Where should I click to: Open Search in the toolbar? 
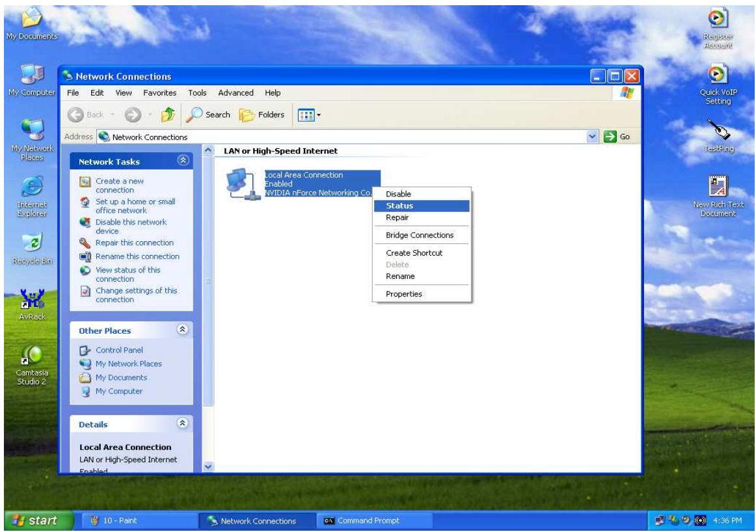tap(208, 114)
